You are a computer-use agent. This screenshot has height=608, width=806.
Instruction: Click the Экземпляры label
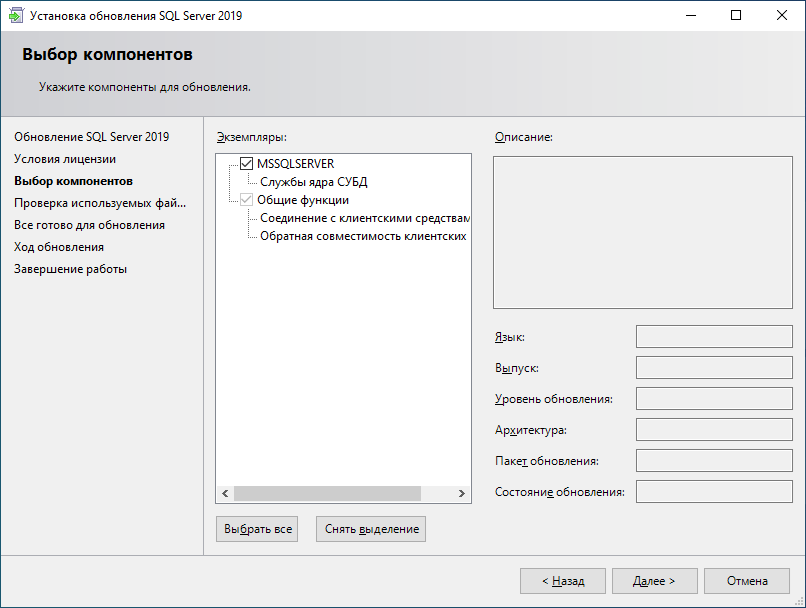coord(251,137)
